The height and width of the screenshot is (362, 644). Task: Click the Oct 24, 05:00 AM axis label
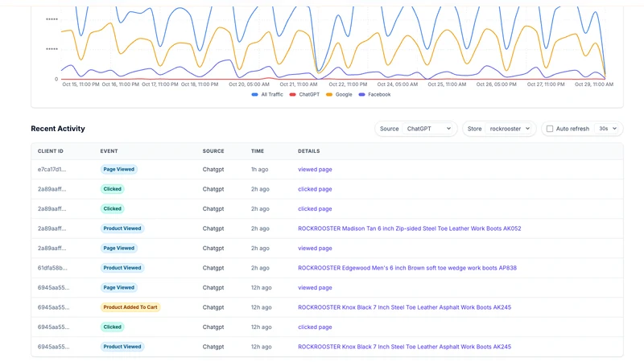(398, 84)
